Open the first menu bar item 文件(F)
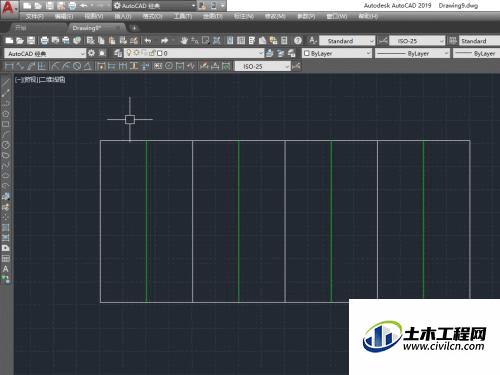 34,16
